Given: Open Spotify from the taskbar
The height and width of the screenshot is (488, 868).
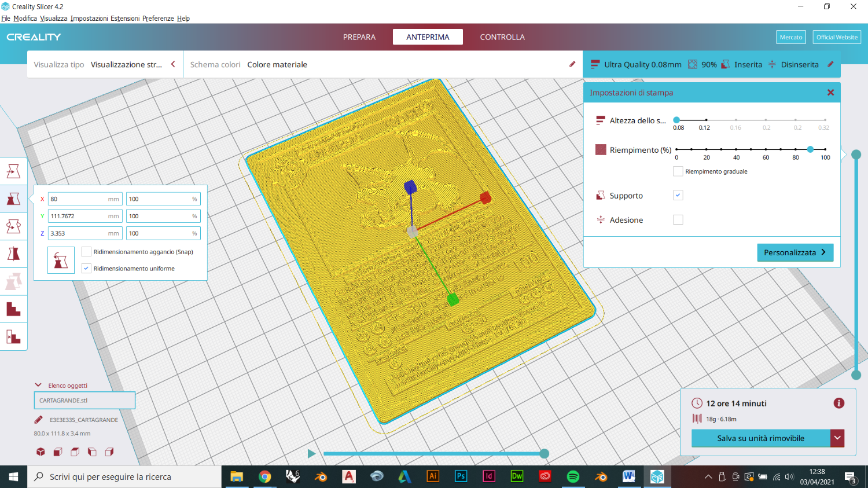Looking at the screenshot, I should (x=573, y=476).
